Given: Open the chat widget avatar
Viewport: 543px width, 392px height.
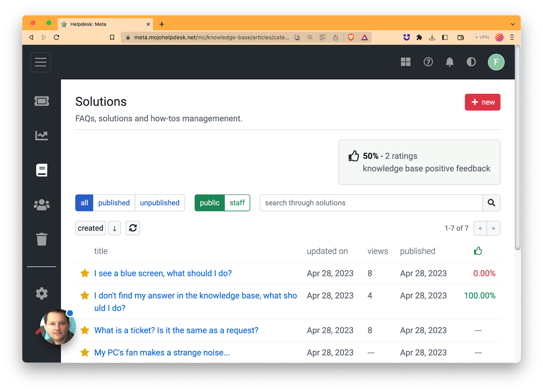Looking at the screenshot, I should [x=58, y=327].
